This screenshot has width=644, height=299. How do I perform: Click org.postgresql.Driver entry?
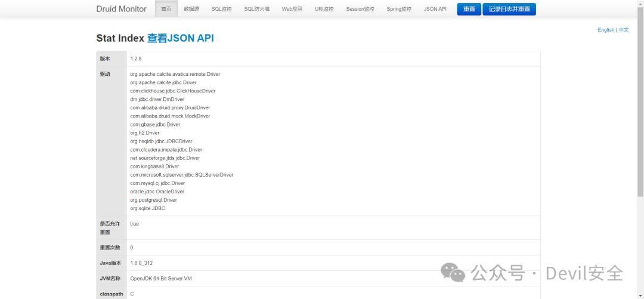click(154, 200)
